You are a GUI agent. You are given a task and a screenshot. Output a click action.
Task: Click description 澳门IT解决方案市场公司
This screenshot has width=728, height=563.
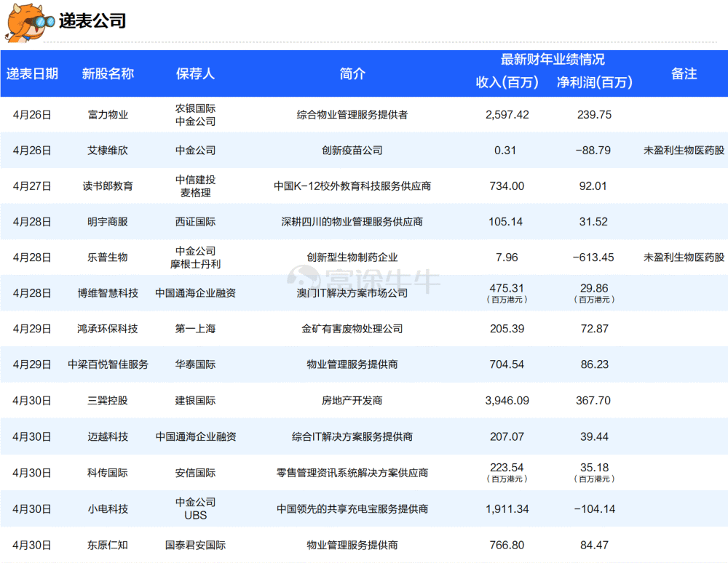pos(352,293)
